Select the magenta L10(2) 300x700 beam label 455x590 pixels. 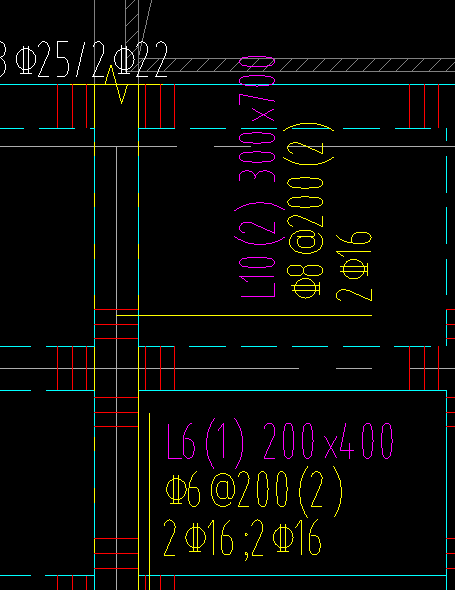pyautogui.click(x=259, y=177)
